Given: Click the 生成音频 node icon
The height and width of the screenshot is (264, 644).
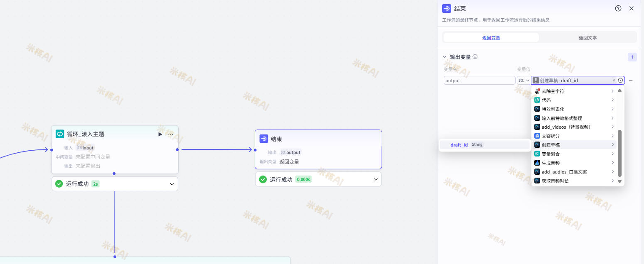Looking at the screenshot, I should [x=537, y=162].
